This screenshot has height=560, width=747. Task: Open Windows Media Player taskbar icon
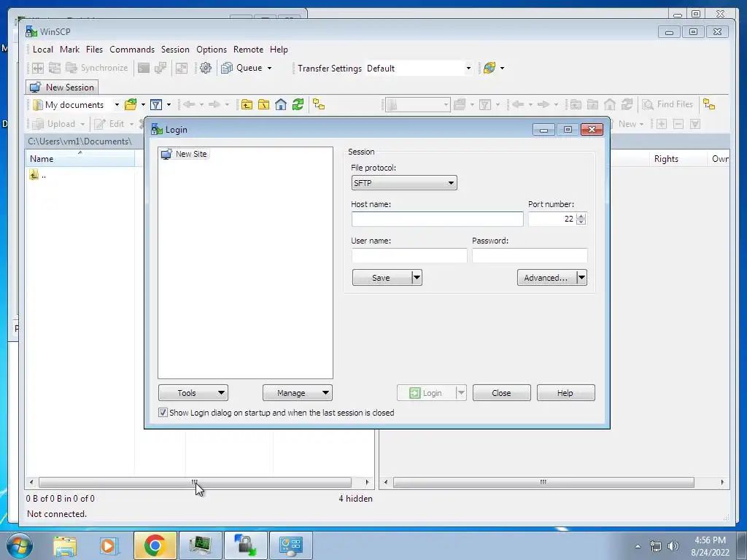click(x=109, y=545)
